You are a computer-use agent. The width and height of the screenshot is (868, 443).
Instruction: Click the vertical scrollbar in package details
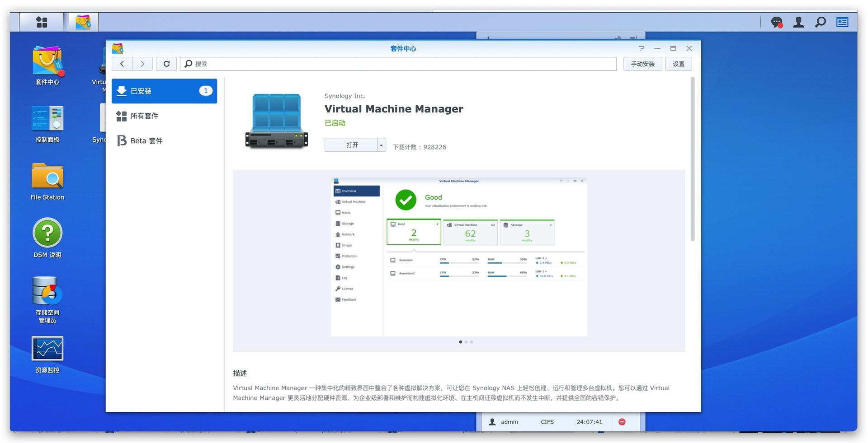click(693, 159)
